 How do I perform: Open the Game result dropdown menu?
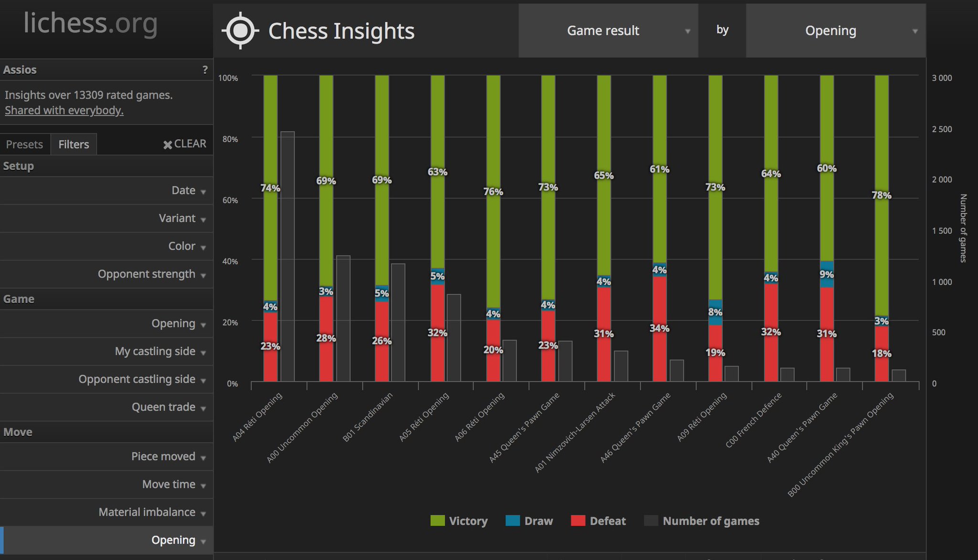coord(609,32)
